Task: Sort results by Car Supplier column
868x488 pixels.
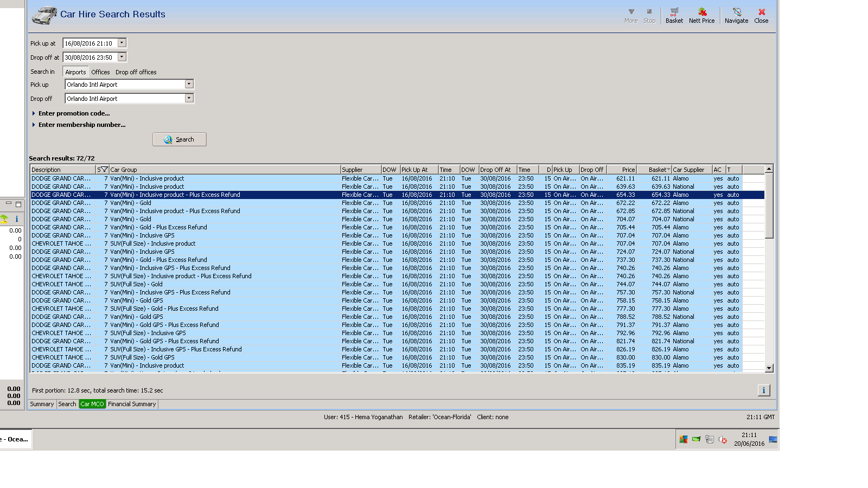Action: click(692, 170)
